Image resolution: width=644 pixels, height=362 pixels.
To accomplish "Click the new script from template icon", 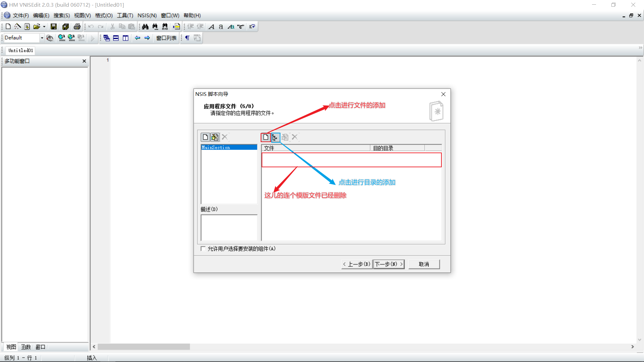I will [x=27, y=26].
